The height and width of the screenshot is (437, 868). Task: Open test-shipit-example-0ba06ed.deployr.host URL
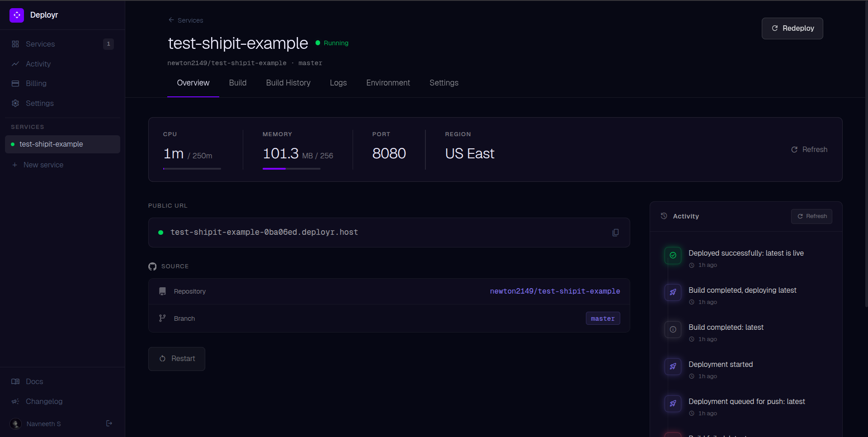click(x=264, y=232)
